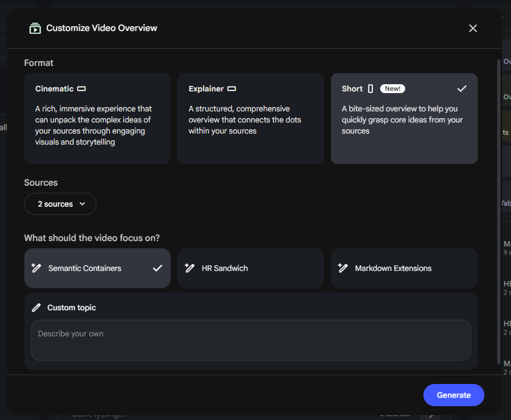Click the video overview icon beside the title
The height and width of the screenshot is (420, 511).
click(35, 28)
